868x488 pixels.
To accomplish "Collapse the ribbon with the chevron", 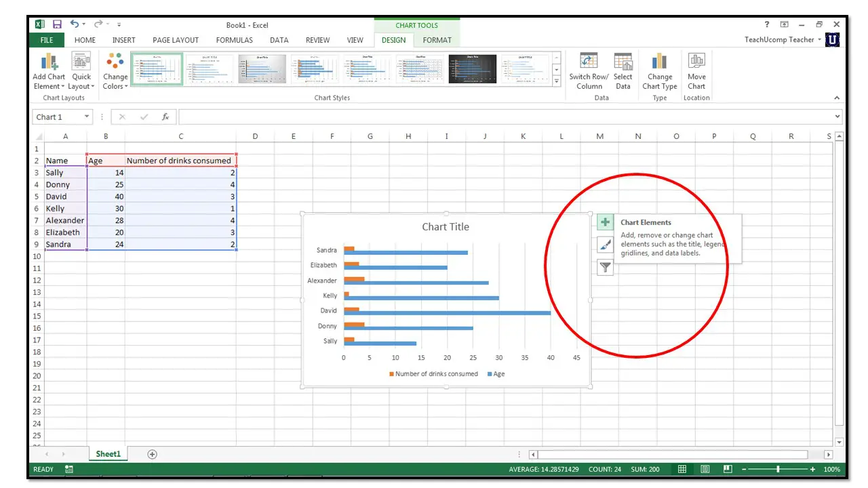I will click(837, 98).
